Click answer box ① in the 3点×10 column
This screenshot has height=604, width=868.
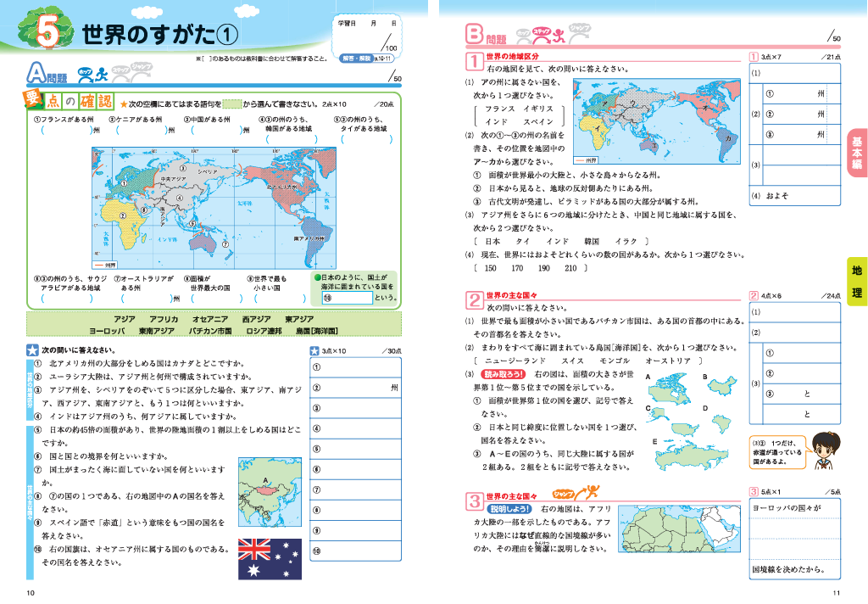pos(355,366)
